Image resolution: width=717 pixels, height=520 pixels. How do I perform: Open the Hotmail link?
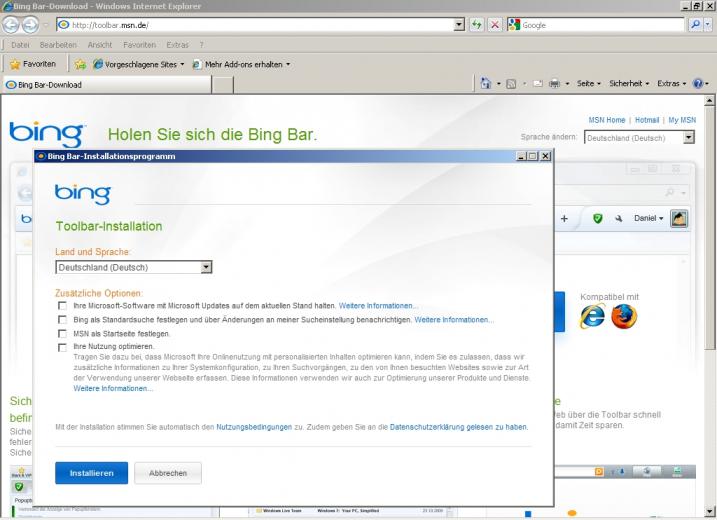tap(647, 120)
